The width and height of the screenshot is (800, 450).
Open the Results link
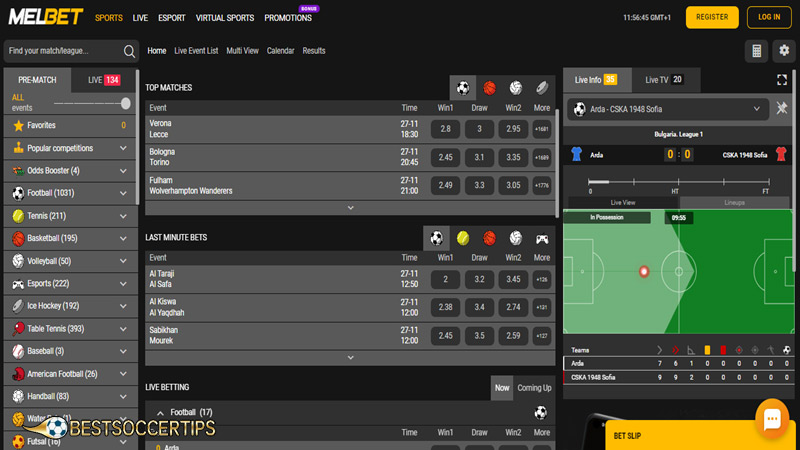(314, 51)
